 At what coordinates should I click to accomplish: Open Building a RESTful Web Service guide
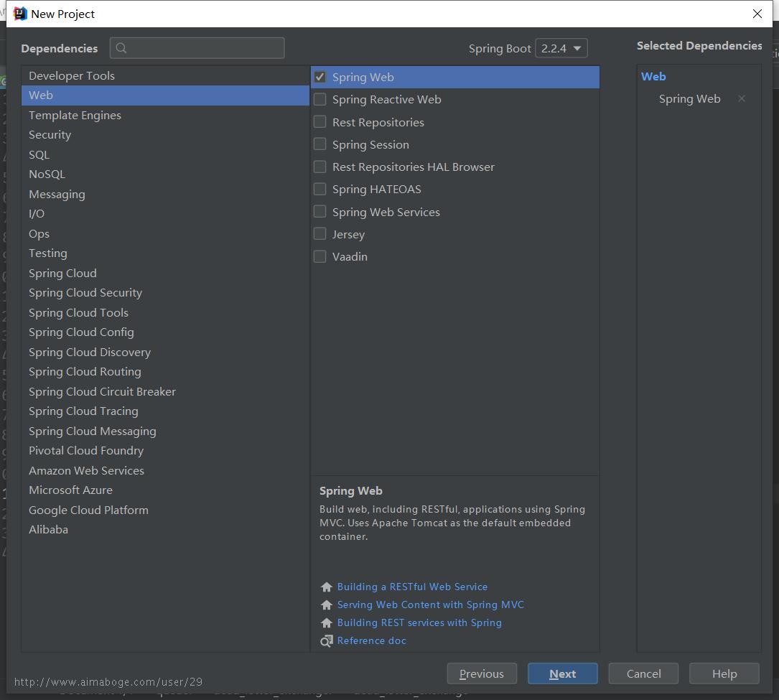(412, 587)
